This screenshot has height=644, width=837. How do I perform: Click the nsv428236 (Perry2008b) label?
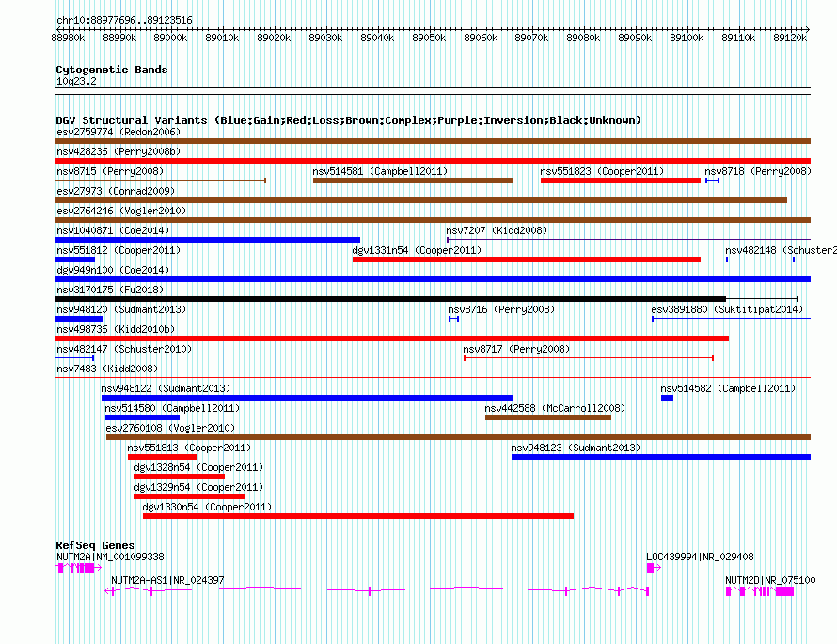coord(118,151)
